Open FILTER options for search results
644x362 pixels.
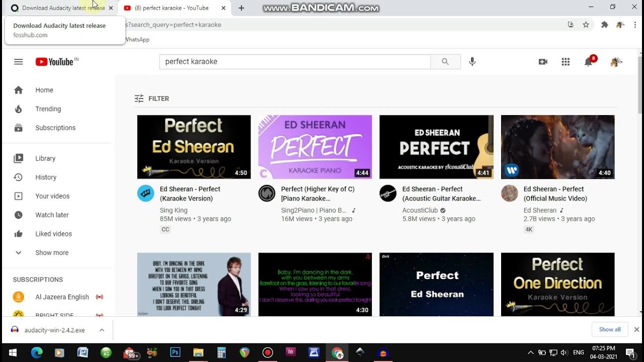click(152, 99)
